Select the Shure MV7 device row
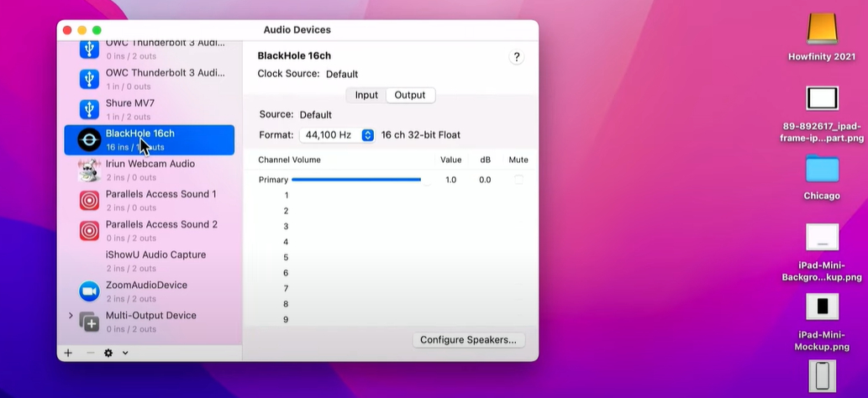The height and width of the screenshot is (398, 868). (149, 110)
